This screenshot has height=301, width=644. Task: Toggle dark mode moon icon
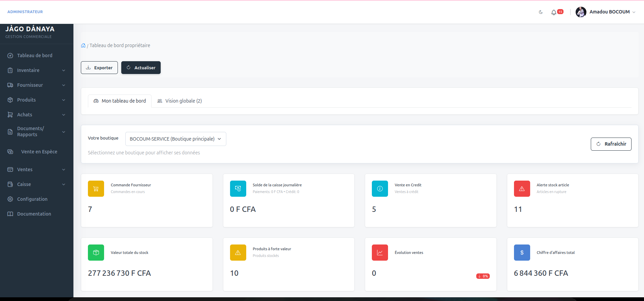541,12
